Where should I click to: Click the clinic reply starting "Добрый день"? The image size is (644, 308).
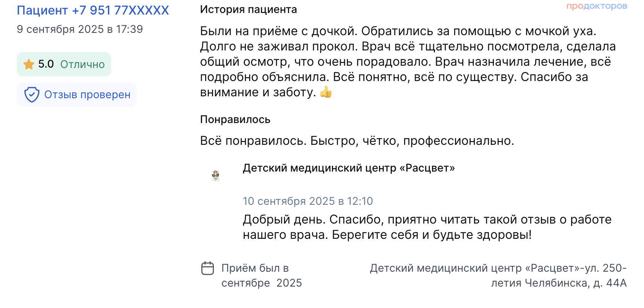(x=427, y=227)
